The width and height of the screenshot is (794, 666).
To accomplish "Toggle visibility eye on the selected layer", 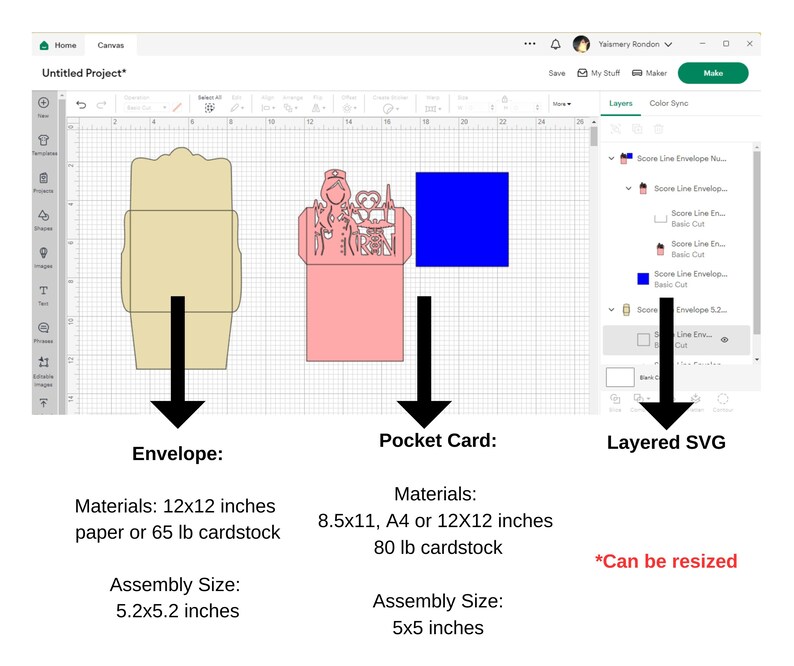I will tap(725, 340).
